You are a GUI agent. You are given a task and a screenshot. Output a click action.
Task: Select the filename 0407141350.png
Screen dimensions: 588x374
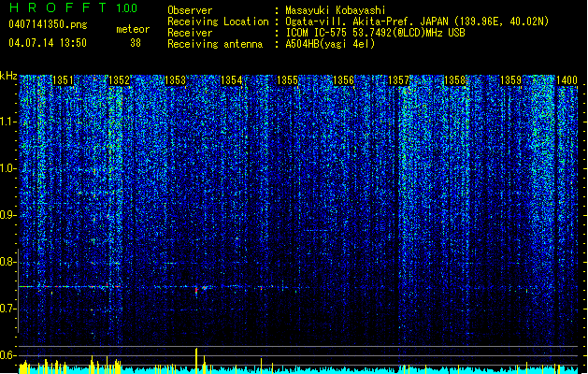coord(48,24)
